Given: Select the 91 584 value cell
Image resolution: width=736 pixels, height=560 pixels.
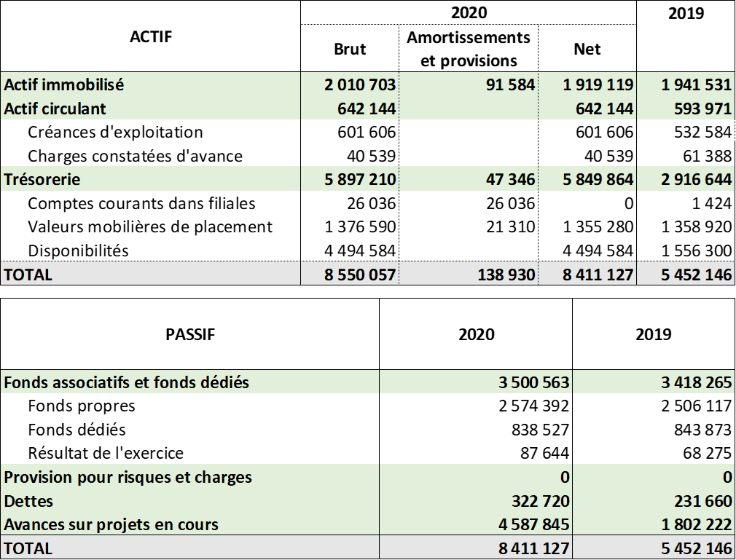Looking at the screenshot, I should [510, 84].
